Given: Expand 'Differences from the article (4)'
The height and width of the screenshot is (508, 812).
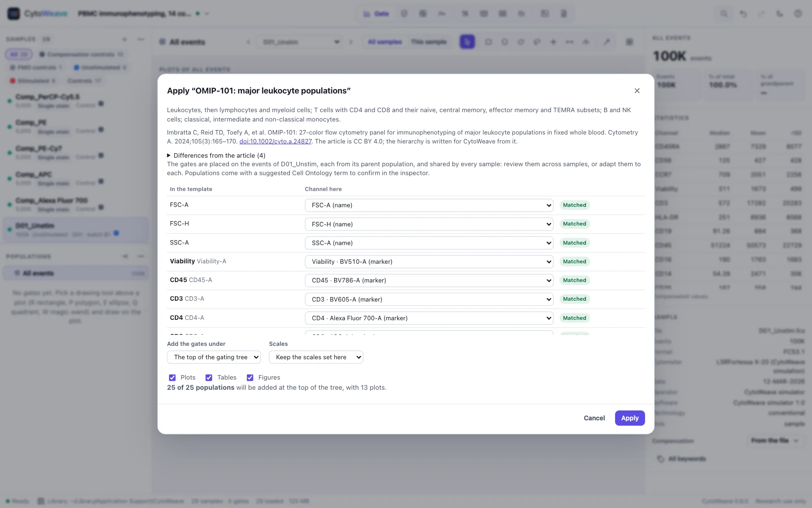Looking at the screenshot, I should click(216, 155).
